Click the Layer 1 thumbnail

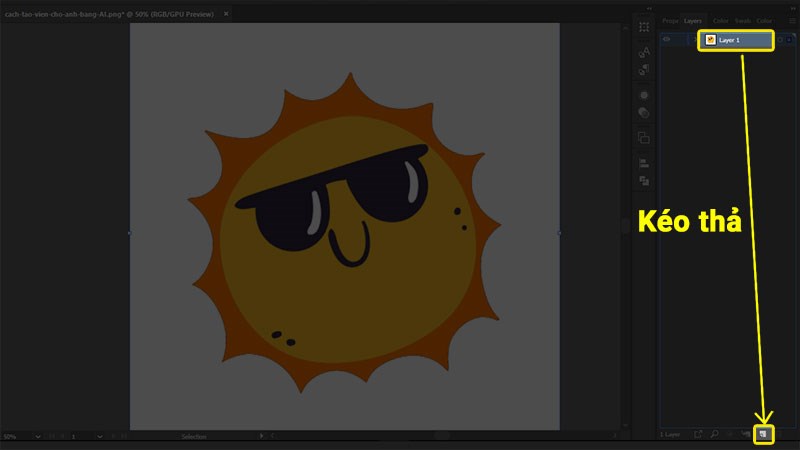pos(711,40)
